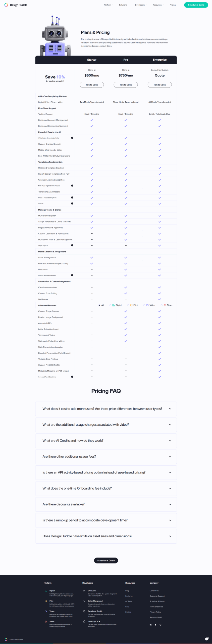
Task: Select the Slides radio filter
Action: (162, 305)
